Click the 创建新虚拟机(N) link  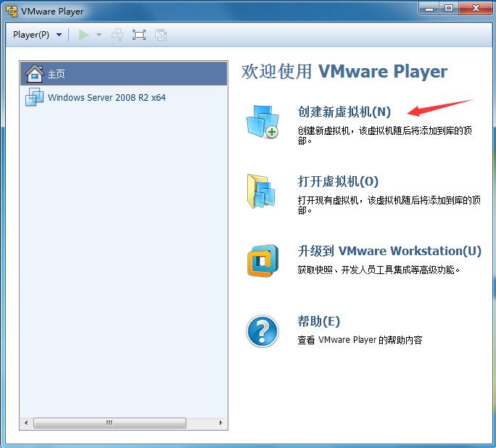[344, 112]
